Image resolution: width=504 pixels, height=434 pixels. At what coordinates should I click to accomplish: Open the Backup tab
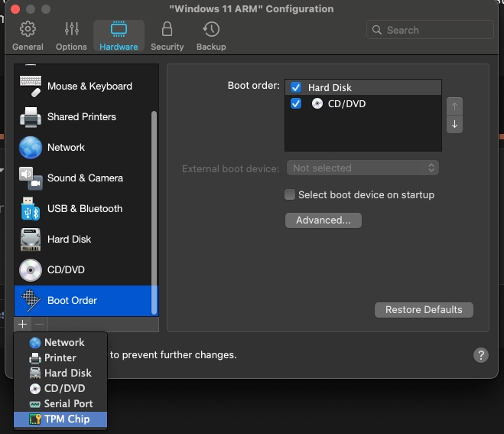[x=211, y=35]
